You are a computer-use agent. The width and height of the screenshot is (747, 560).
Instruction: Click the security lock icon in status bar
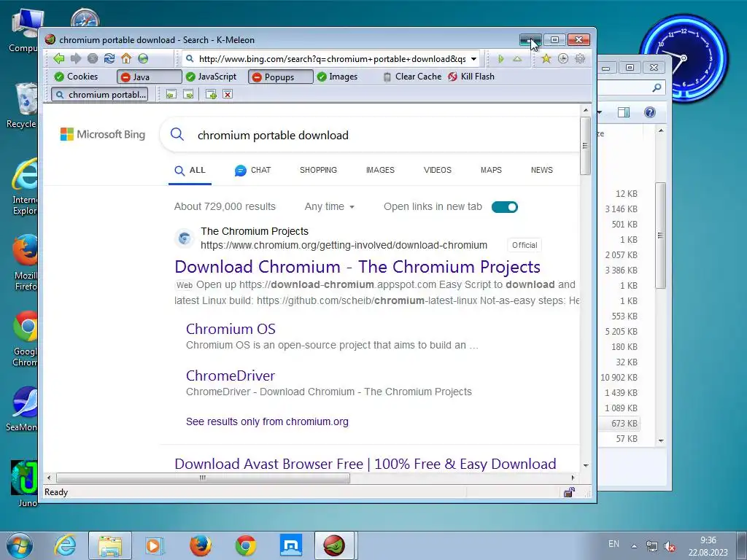569,492
